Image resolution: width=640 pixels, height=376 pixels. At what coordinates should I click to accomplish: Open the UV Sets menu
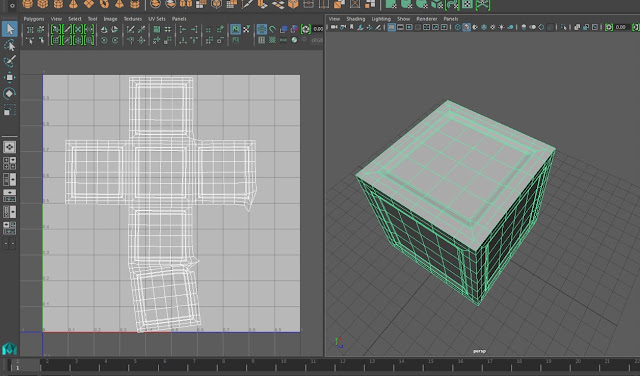157,19
